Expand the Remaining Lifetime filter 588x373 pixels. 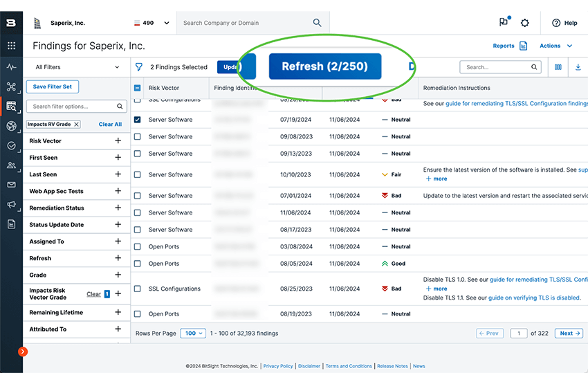118,312
